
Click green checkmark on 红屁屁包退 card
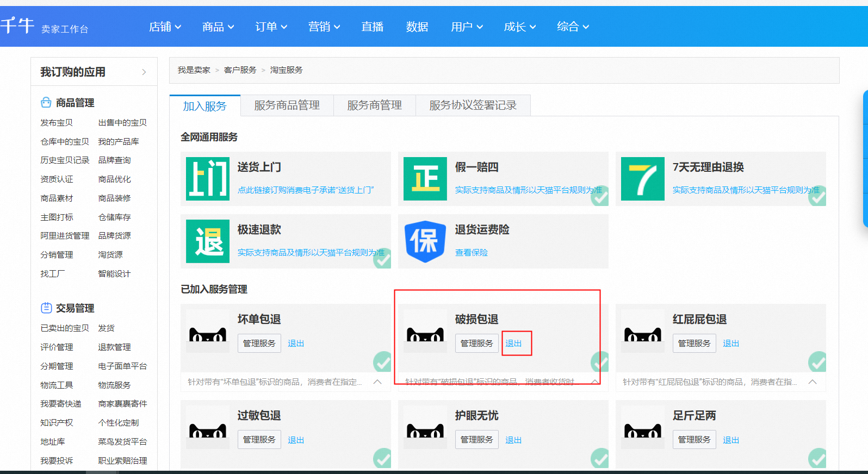coord(817,361)
